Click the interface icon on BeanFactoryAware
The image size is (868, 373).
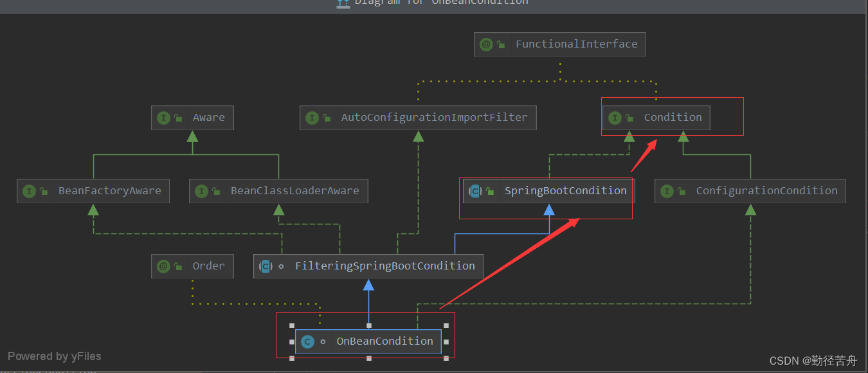29,191
